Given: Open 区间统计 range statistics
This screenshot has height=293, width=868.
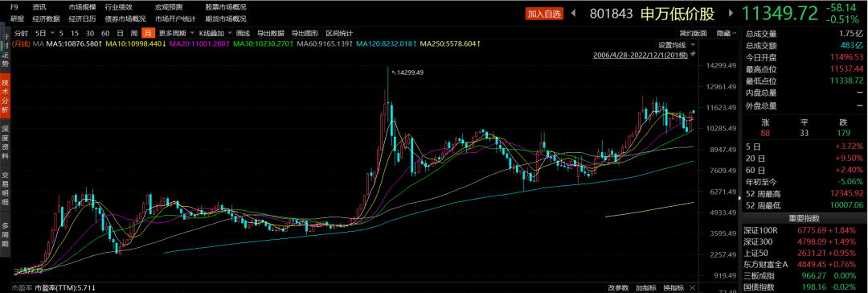Looking at the screenshot, I should coord(340,33).
